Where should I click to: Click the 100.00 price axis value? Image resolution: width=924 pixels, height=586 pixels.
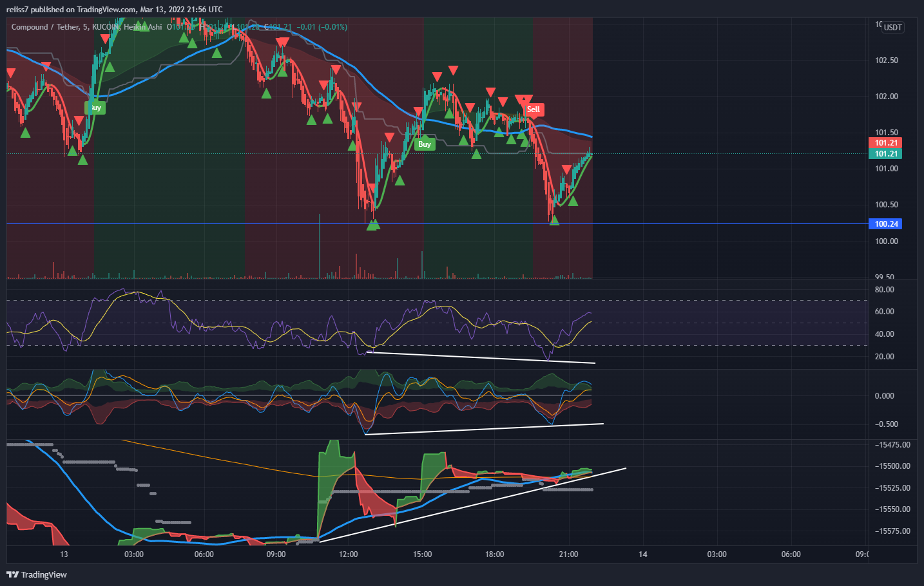tap(886, 241)
